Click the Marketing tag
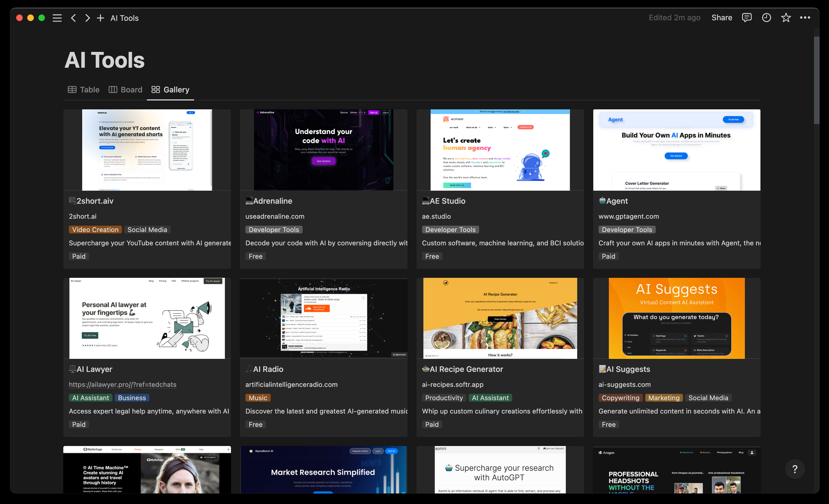 [x=664, y=398]
